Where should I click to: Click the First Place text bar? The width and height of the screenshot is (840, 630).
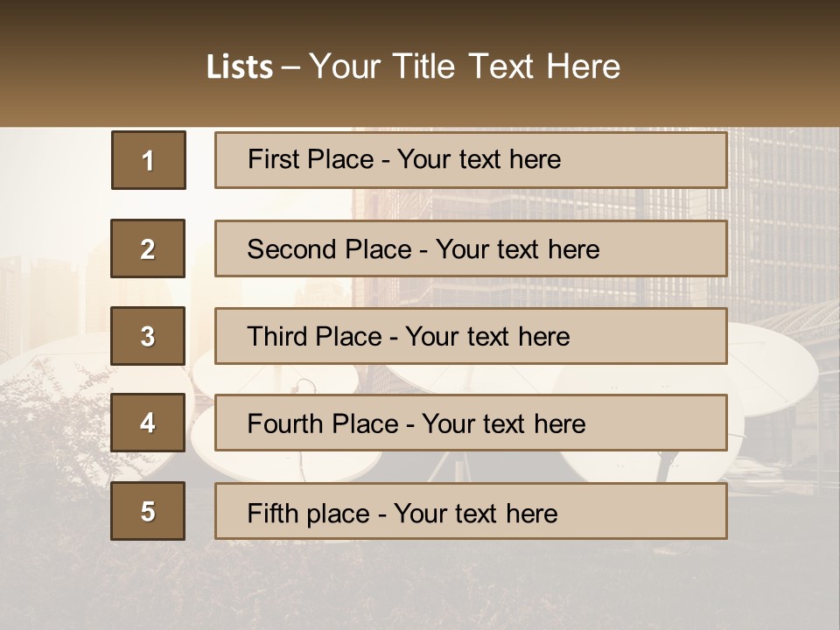(471, 160)
